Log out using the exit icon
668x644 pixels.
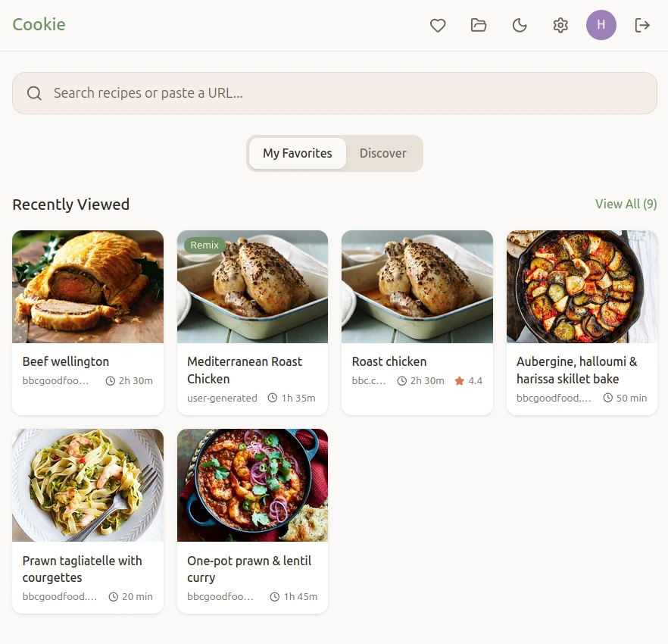[x=642, y=26]
